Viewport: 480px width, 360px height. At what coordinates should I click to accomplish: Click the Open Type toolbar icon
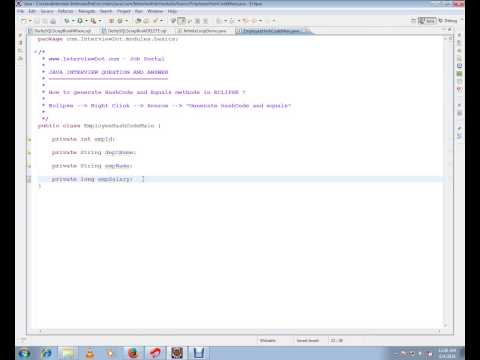(138, 21)
